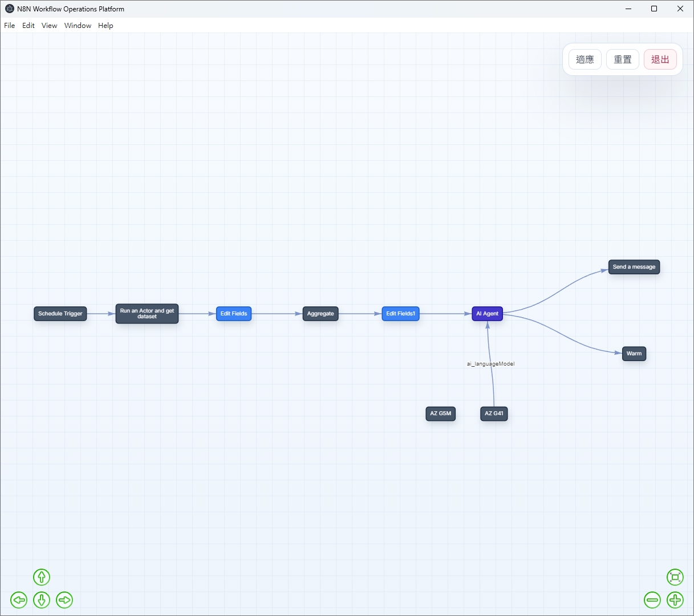Click the 重置 button
Screen dimensions: 694x616
coord(623,59)
